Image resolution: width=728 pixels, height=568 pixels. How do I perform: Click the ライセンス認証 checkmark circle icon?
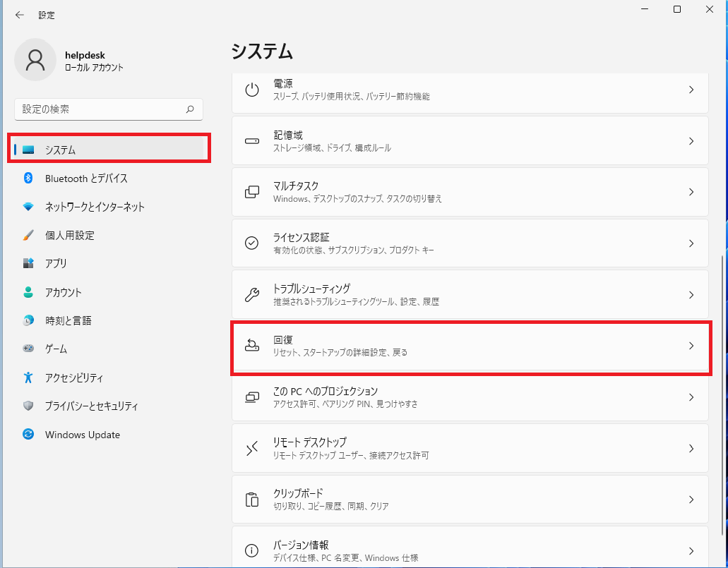tap(251, 243)
